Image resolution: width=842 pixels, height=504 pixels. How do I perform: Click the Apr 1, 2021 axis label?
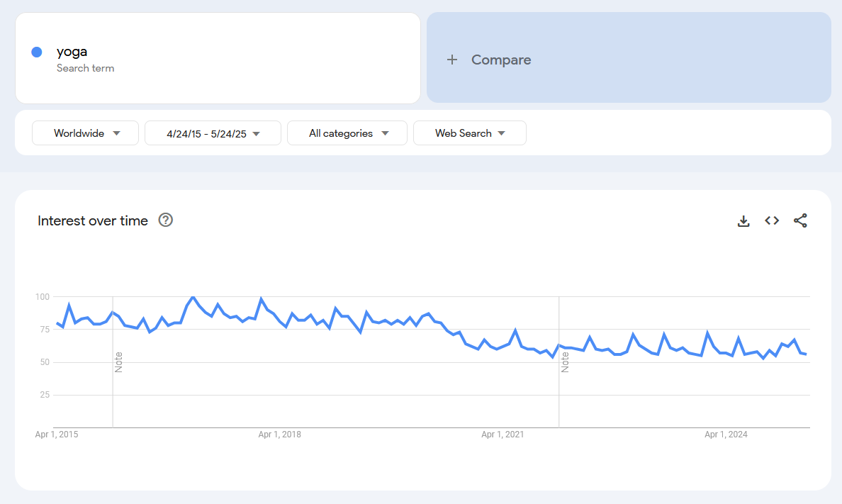click(503, 435)
